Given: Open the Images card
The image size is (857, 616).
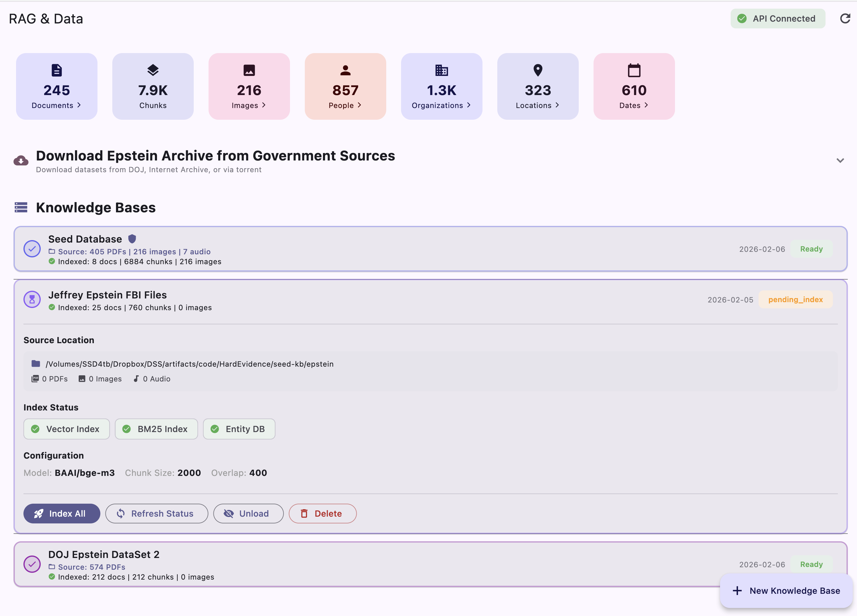Looking at the screenshot, I should (249, 86).
